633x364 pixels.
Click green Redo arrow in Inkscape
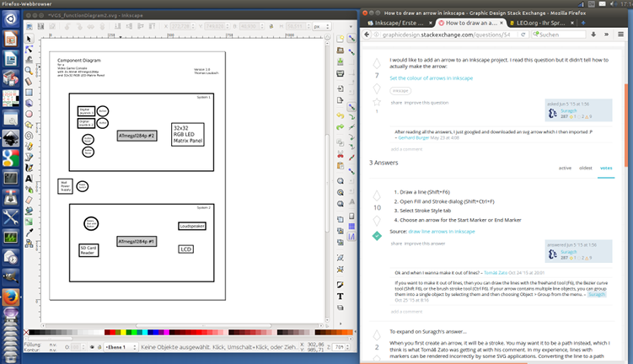pyautogui.click(x=341, y=127)
